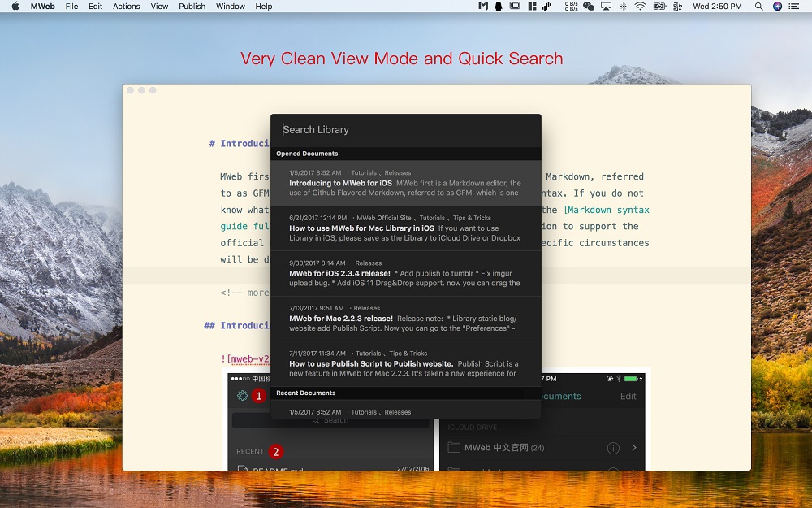Image resolution: width=812 pixels, height=508 pixels.
Task: Click the battery status icon
Action: [x=660, y=7]
